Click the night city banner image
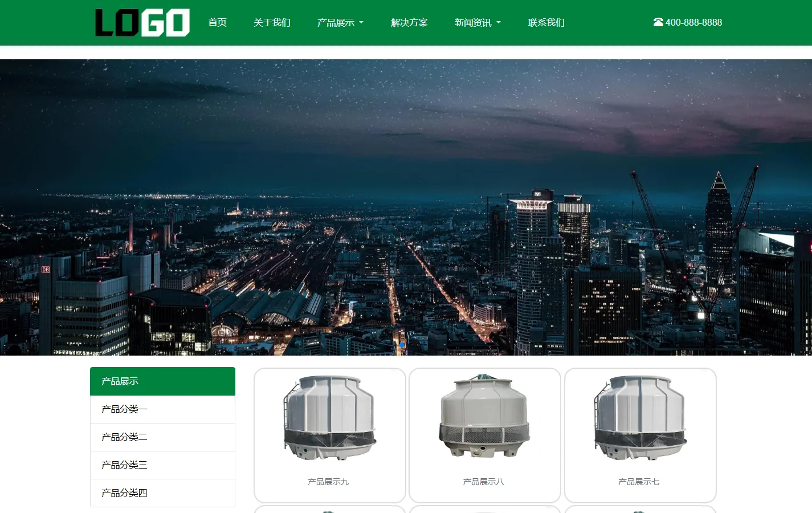Screen dimensions: 812x513 tap(406, 207)
